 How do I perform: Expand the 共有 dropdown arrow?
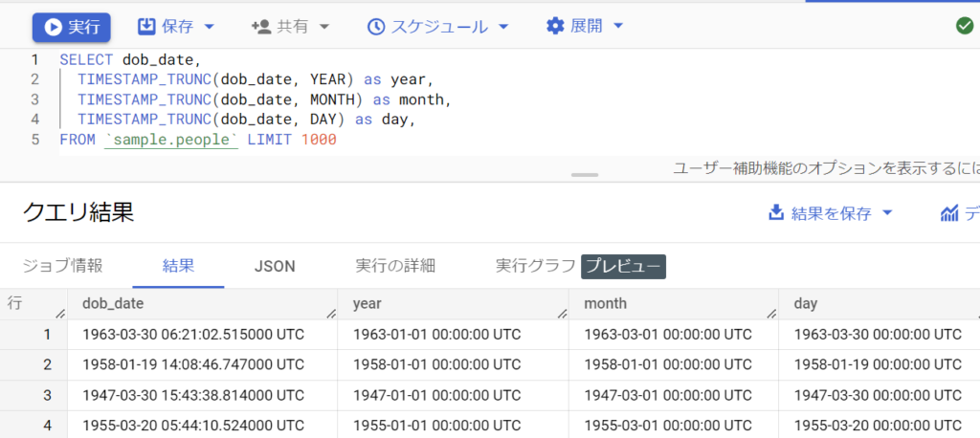pyautogui.click(x=323, y=27)
